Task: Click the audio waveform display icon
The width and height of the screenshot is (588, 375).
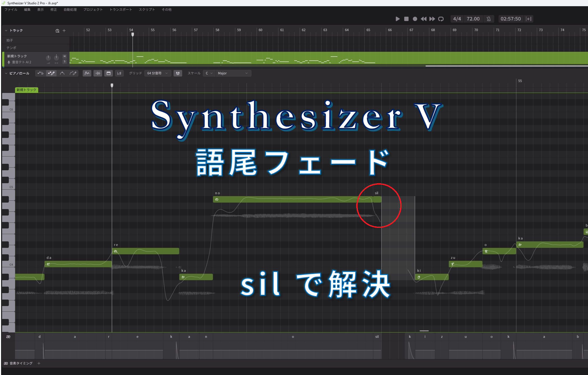Action: (x=98, y=73)
